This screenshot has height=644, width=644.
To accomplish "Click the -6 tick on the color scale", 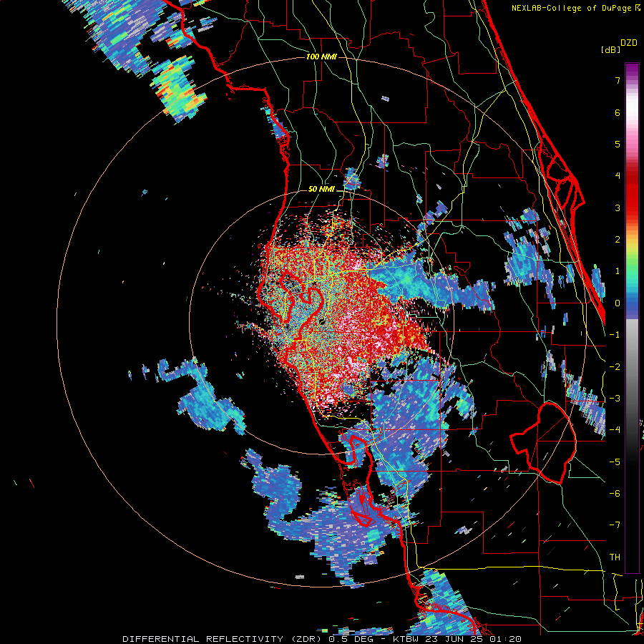I will click(615, 494).
